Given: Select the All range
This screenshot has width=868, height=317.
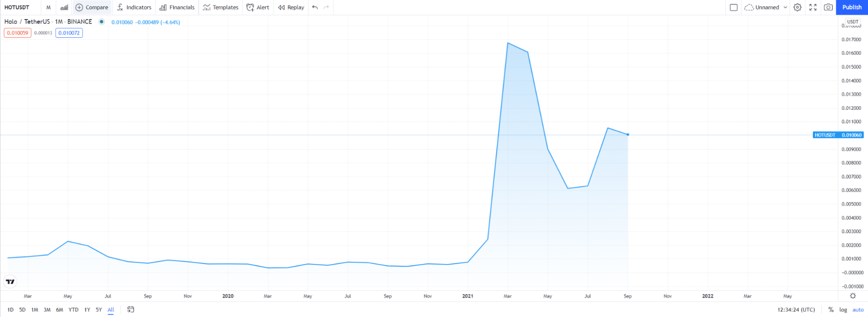Looking at the screenshot, I should [x=111, y=310].
